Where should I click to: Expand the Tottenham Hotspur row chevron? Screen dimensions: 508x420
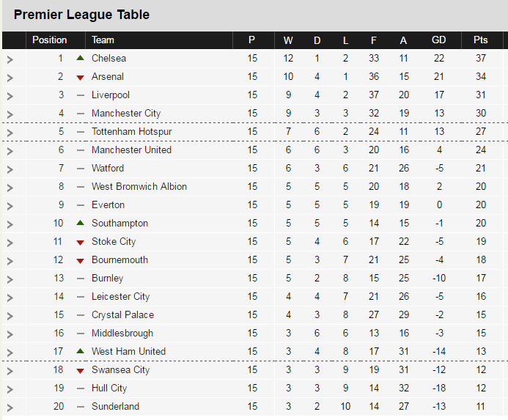click(x=10, y=133)
